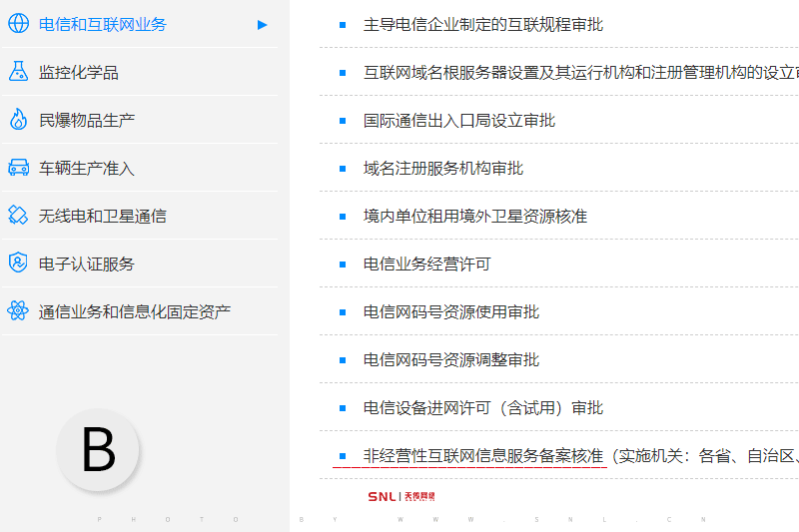Open the 无线电和卫星通信 category
The image size is (799, 532).
point(103,216)
